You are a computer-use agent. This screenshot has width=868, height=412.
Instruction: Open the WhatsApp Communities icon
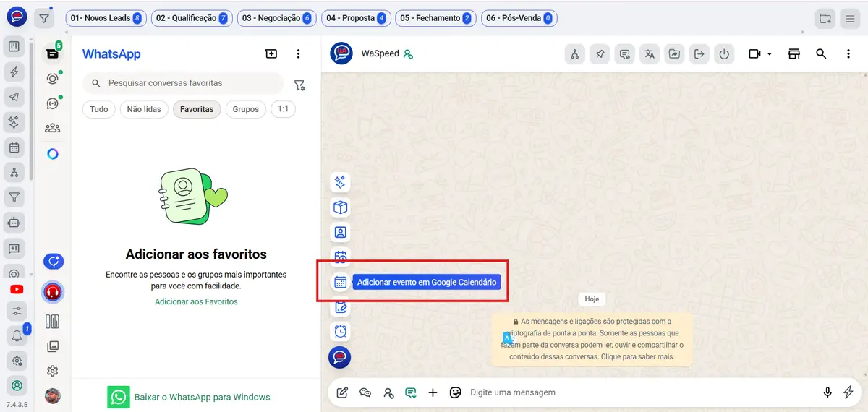pyautogui.click(x=52, y=128)
